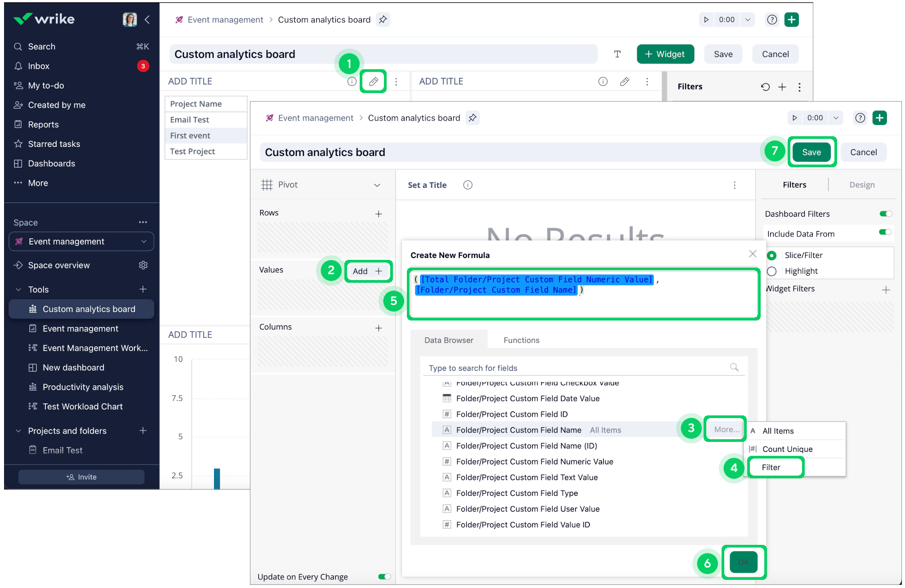Open Space overview settings gear
The width and height of the screenshot is (905, 588).
[143, 265]
